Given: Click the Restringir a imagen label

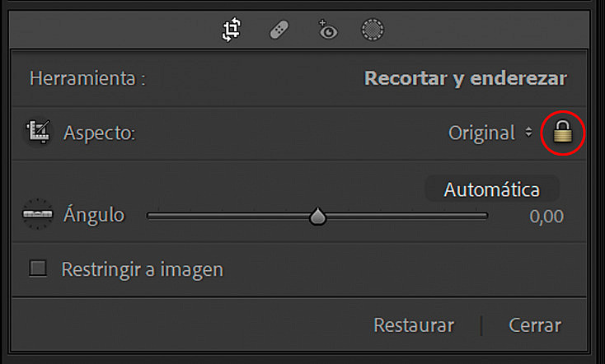Looking at the screenshot, I should [x=143, y=269].
